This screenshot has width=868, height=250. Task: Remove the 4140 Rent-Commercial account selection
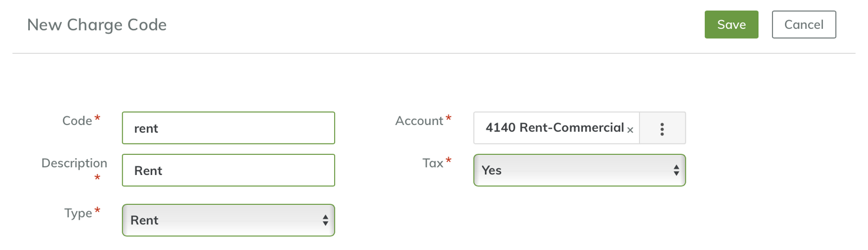click(630, 130)
